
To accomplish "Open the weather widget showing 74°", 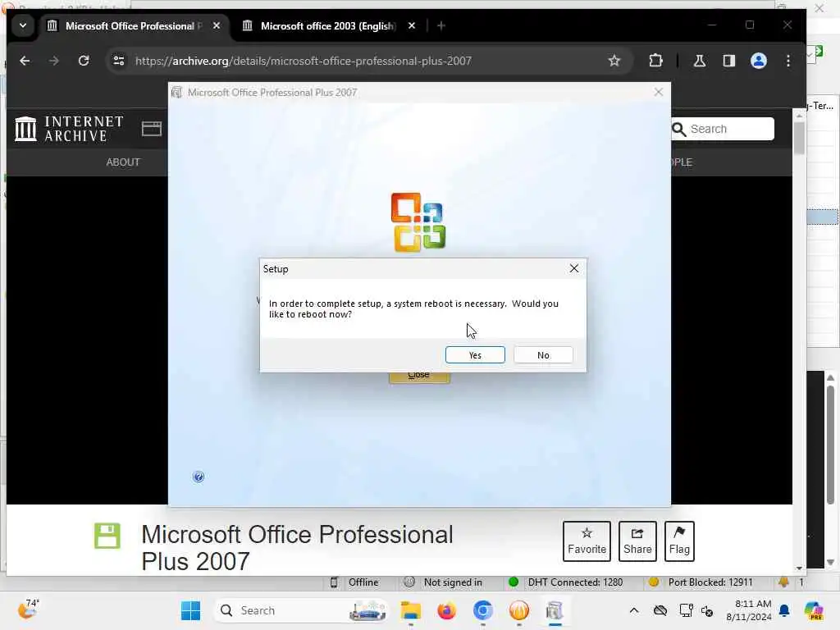I will pos(29,609).
